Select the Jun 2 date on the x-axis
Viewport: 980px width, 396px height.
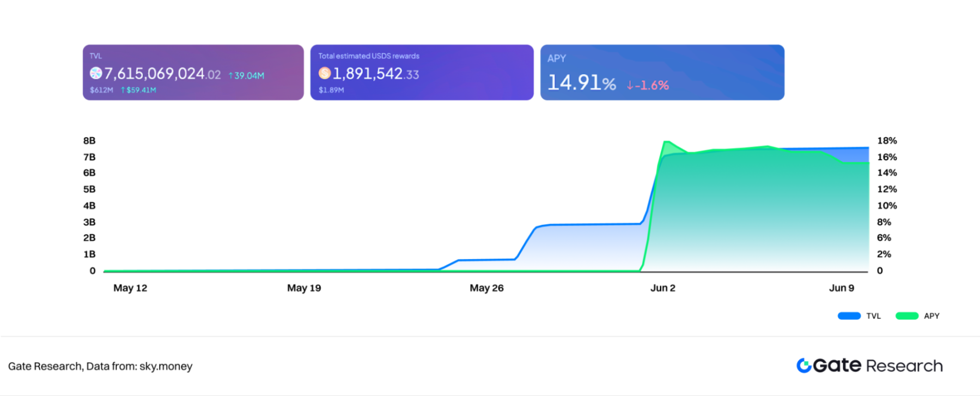point(662,288)
